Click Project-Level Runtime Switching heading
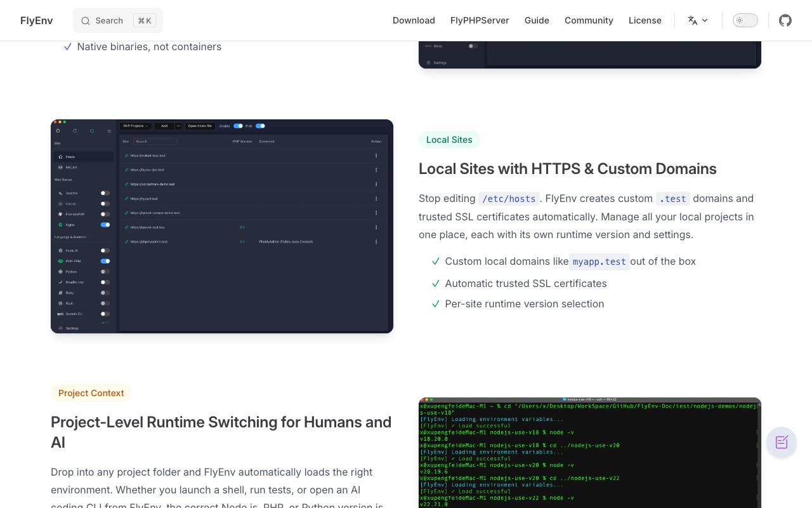The width and height of the screenshot is (812, 508). point(221,432)
